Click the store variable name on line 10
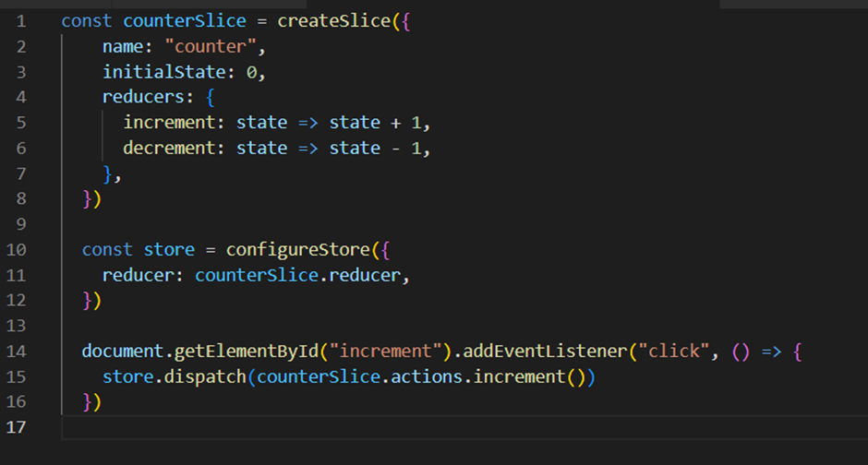The width and height of the screenshot is (868, 465). (x=169, y=250)
